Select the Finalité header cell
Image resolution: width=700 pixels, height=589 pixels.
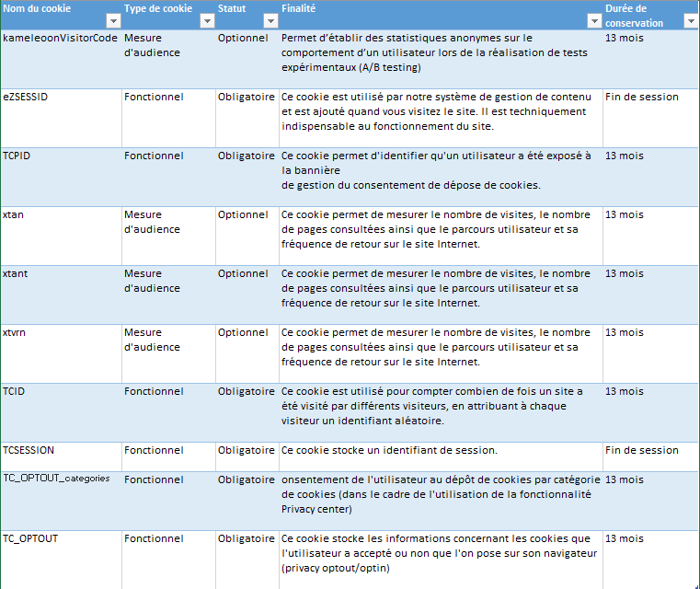pos(442,15)
